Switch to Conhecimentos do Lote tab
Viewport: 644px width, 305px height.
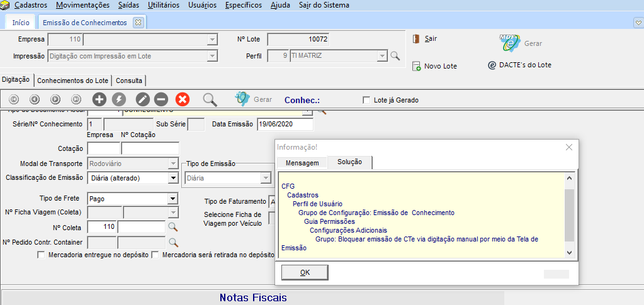pyautogui.click(x=72, y=81)
